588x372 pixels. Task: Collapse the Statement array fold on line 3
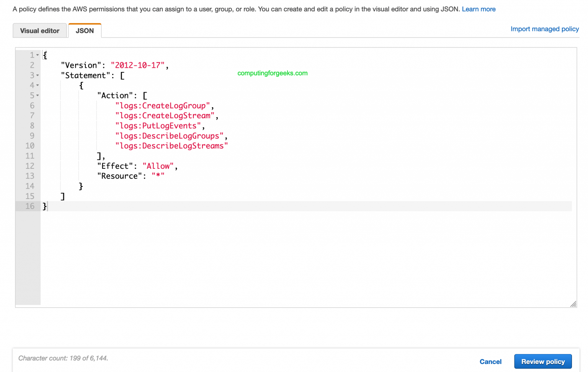click(x=38, y=75)
